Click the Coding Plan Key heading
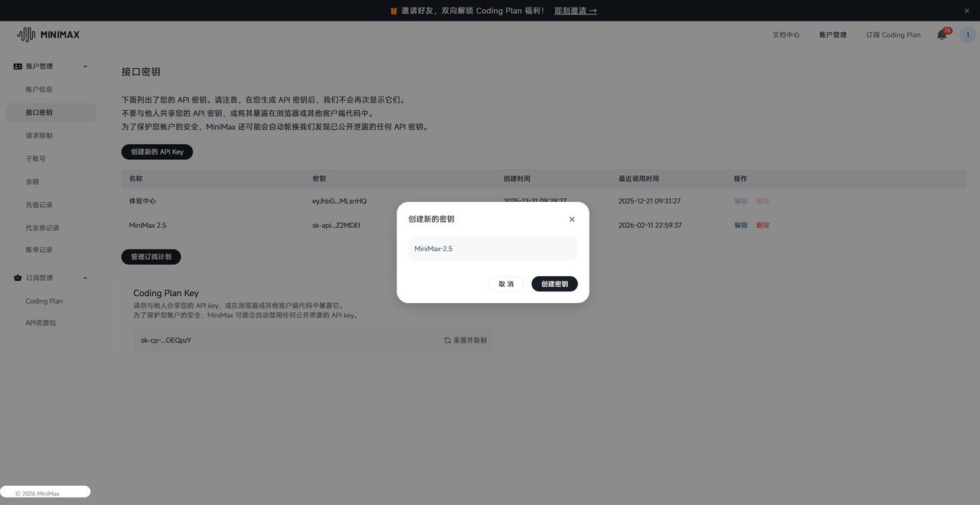Image resolution: width=980 pixels, height=505 pixels. pos(166,293)
